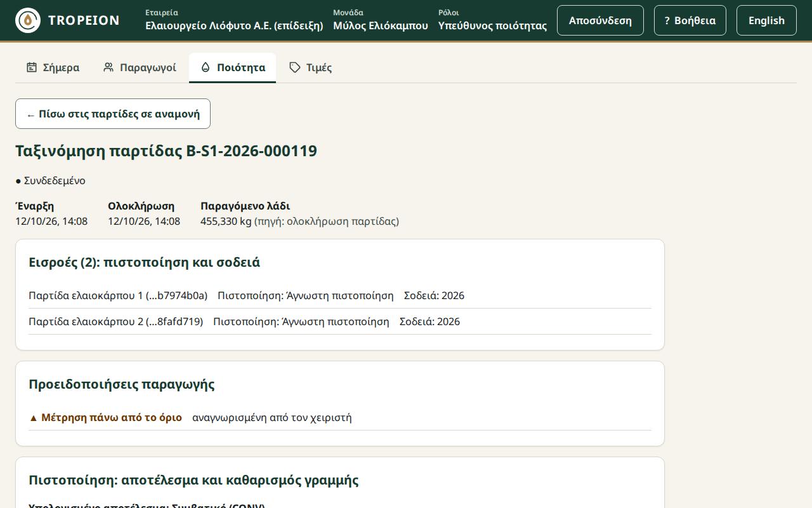The image size is (812, 508).
Task: Click heading Πιστοποίηση: αποτέλεσμα και καθαρισμός γραμμής
Action: [x=193, y=481]
